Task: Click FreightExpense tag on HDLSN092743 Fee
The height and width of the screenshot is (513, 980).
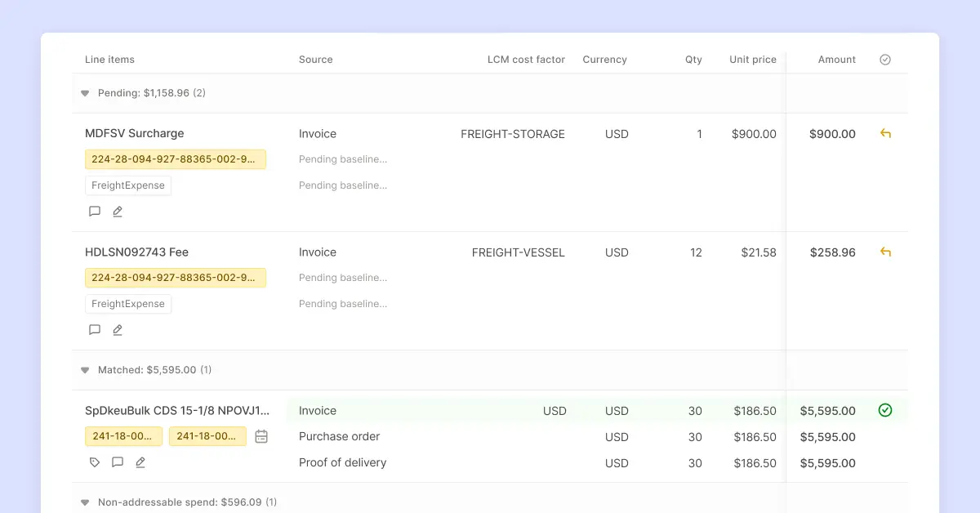Action: point(128,304)
